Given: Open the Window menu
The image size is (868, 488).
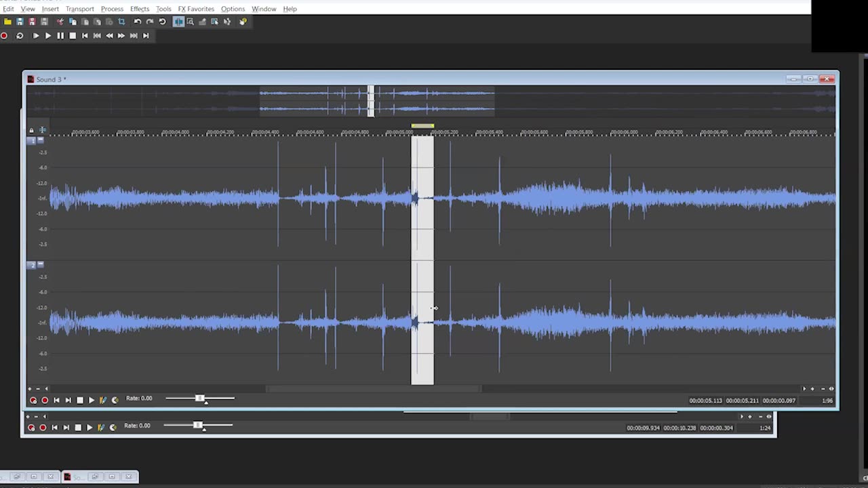Looking at the screenshot, I should point(264,9).
